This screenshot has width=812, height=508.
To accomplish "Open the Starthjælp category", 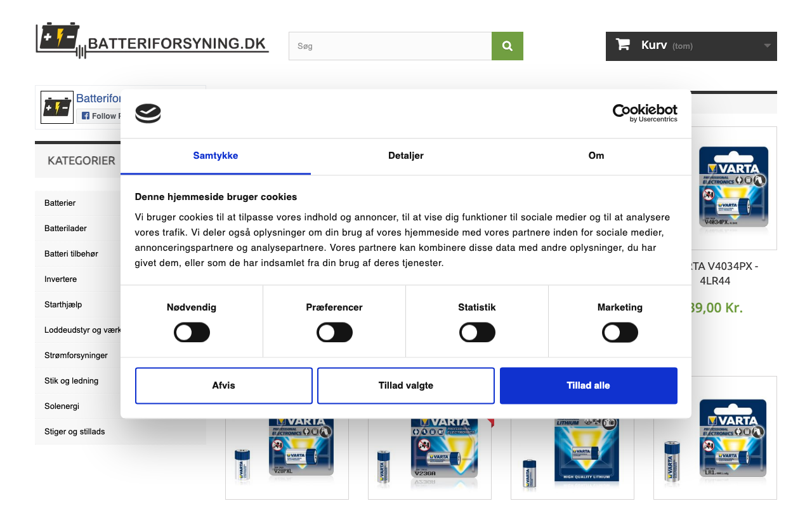I will click(63, 305).
